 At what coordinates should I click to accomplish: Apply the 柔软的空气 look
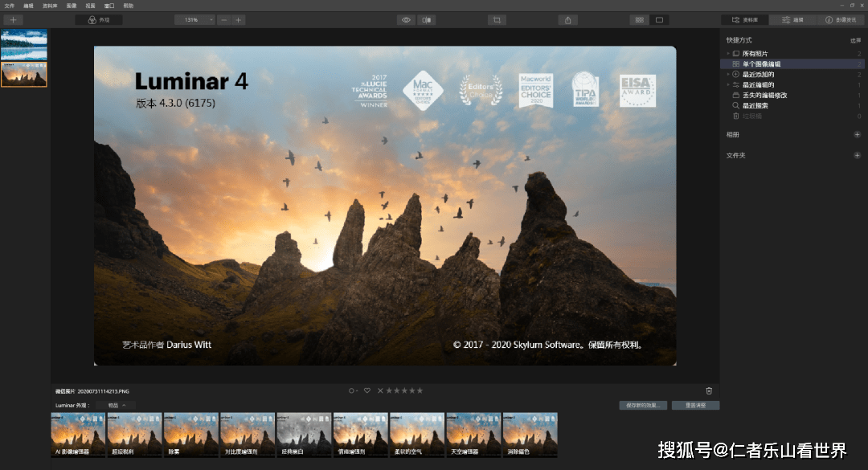click(x=417, y=435)
